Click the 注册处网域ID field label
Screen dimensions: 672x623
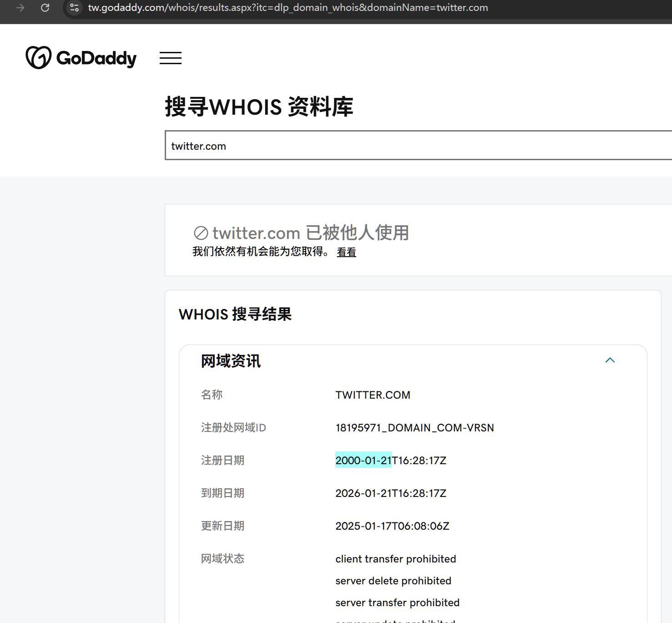coord(233,428)
